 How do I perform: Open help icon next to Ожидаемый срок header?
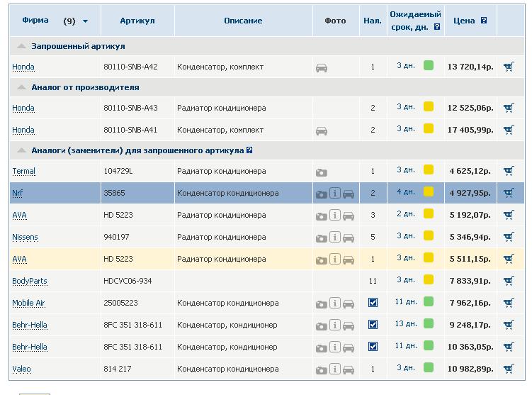437,27
